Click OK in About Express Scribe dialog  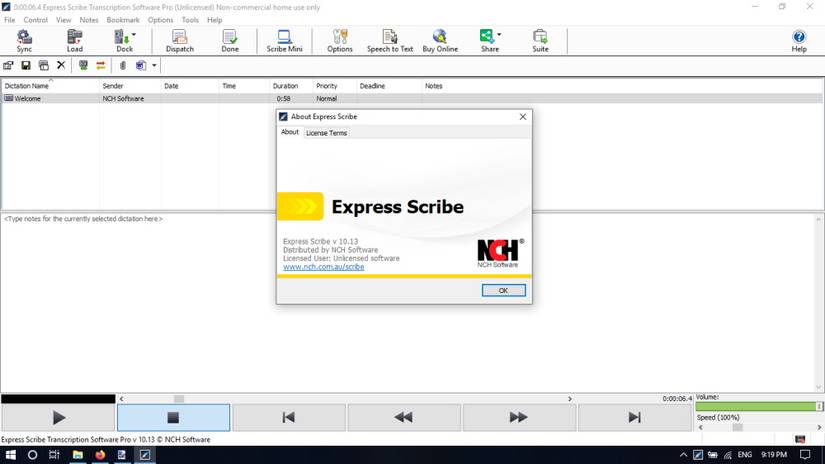click(504, 290)
